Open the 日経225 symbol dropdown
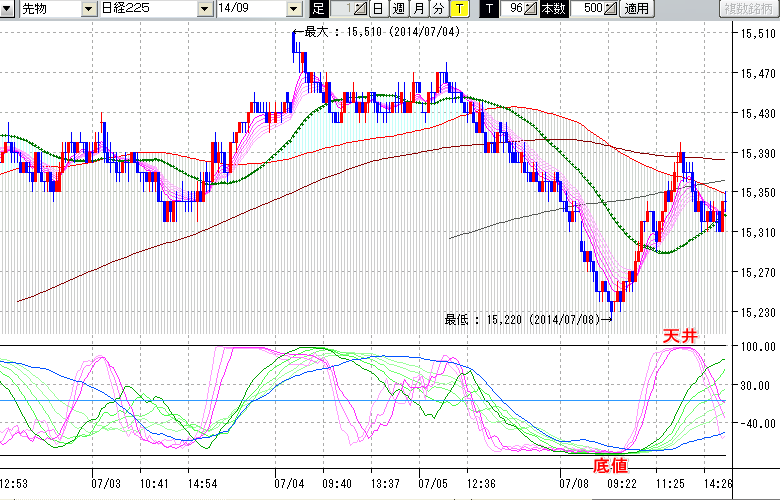Screen dimensions: 780x500 tap(204, 9)
